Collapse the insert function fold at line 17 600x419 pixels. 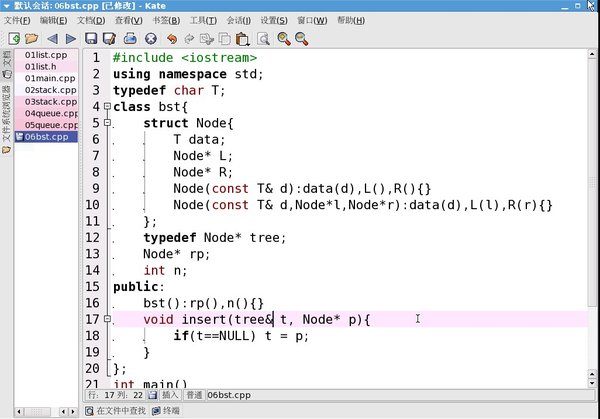click(x=108, y=318)
